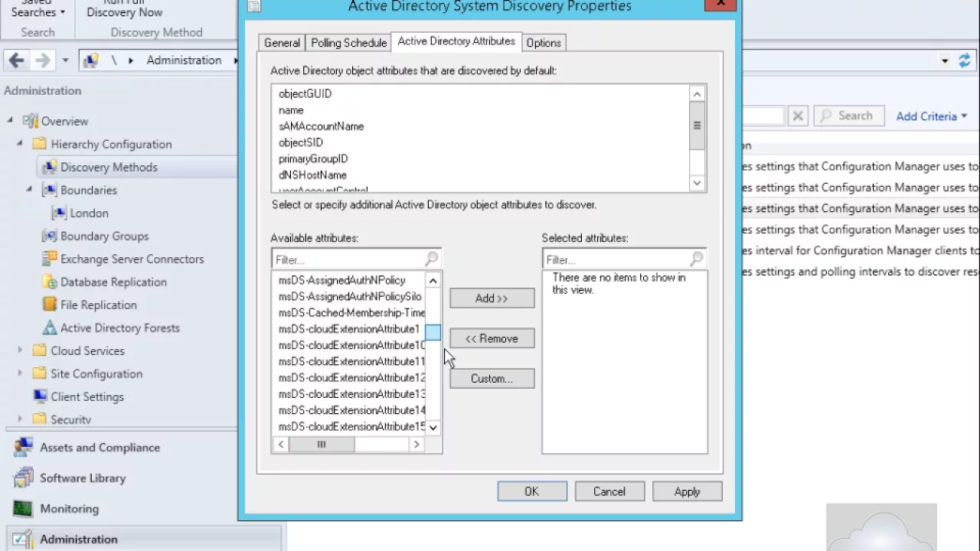Expand the Security node

[20, 419]
